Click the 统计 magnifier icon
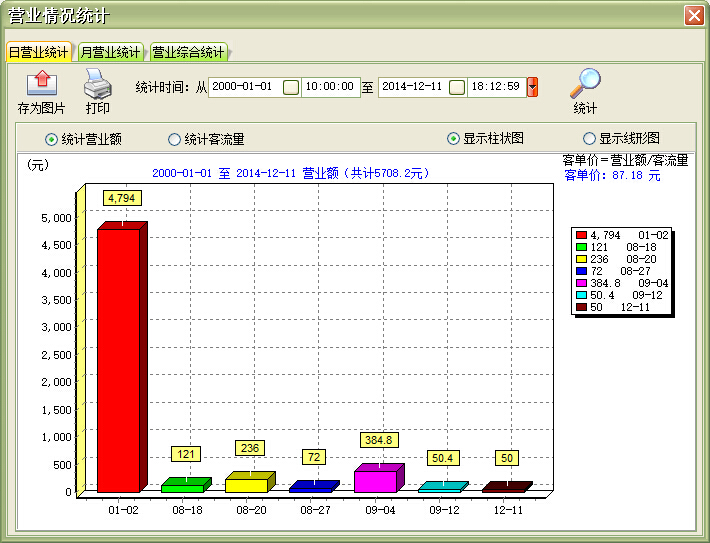Viewport: 710px width, 543px height. point(585,82)
